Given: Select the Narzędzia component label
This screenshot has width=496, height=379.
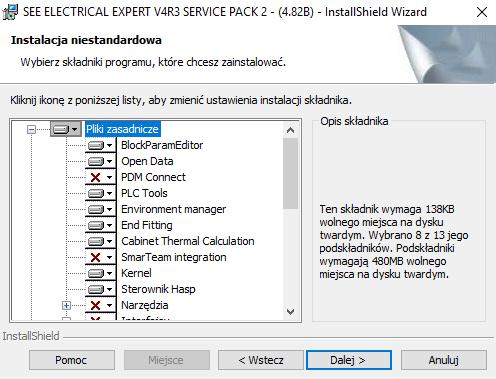Looking at the screenshot, I should tap(145, 305).
